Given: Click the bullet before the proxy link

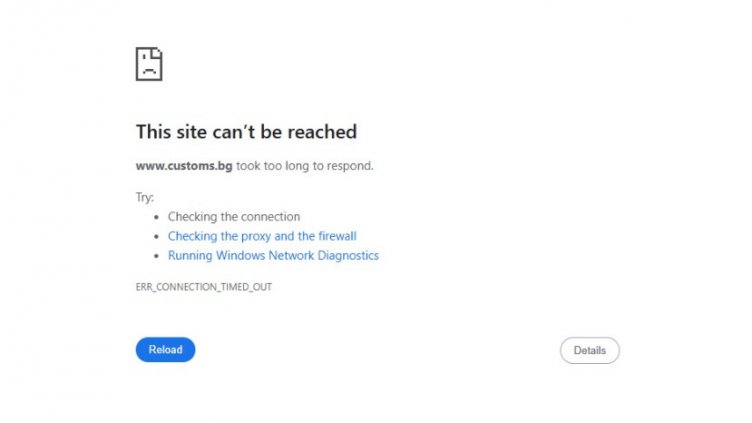Looking at the screenshot, I should pos(156,237).
